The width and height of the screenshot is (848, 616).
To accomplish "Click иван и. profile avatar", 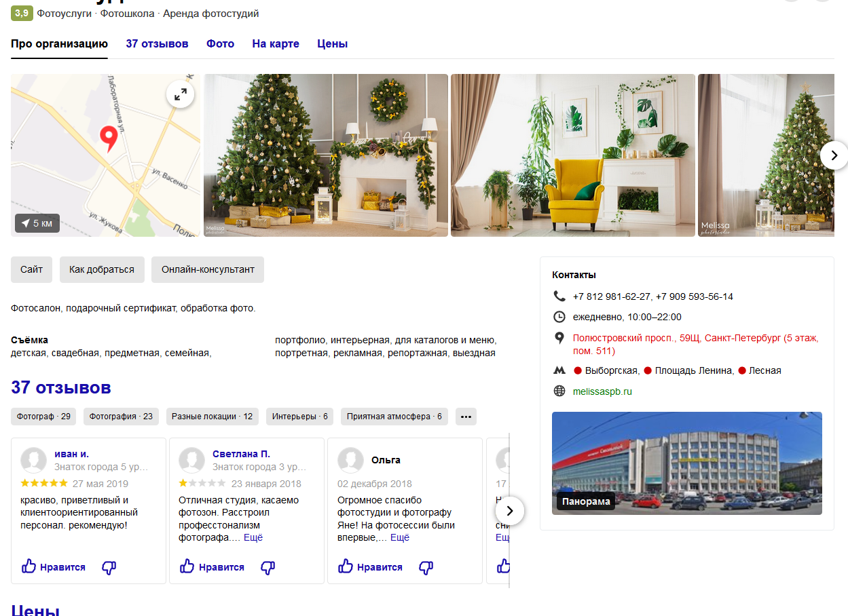I will (x=33, y=460).
